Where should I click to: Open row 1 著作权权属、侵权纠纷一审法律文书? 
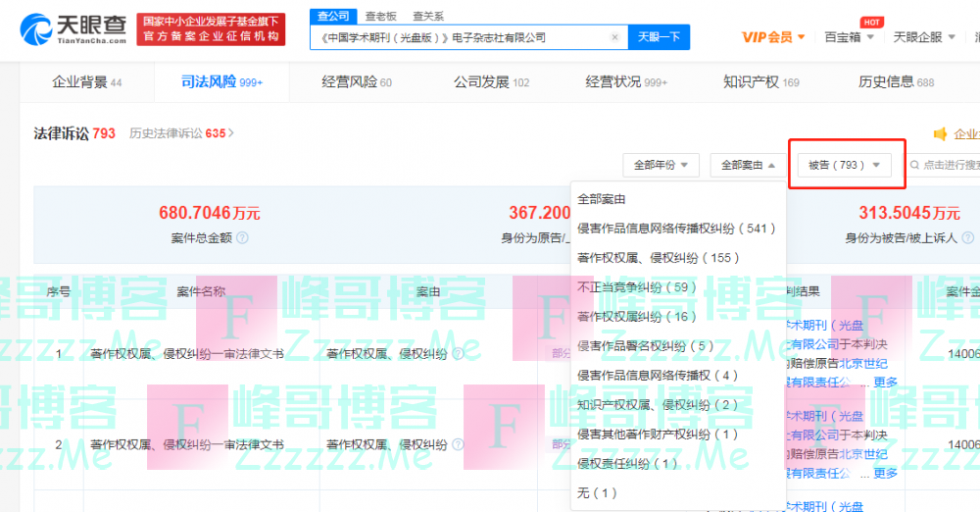pos(187,354)
